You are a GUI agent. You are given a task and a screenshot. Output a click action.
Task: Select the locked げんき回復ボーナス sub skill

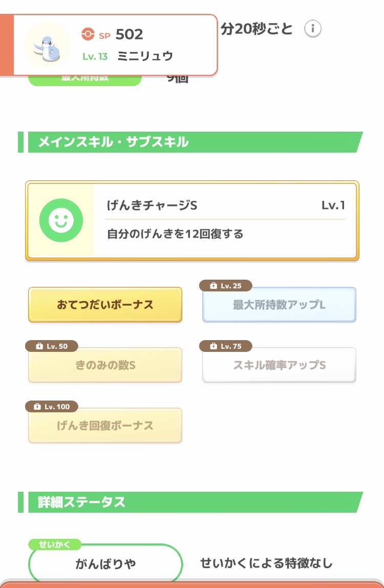[x=105, y=425]
